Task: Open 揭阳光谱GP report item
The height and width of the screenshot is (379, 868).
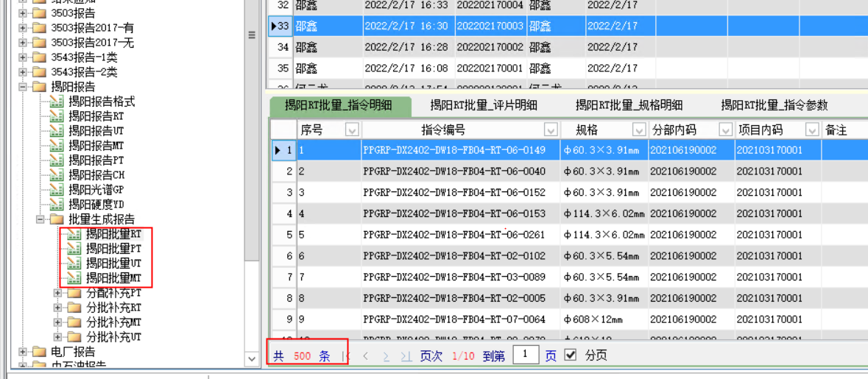Action: 96,190
